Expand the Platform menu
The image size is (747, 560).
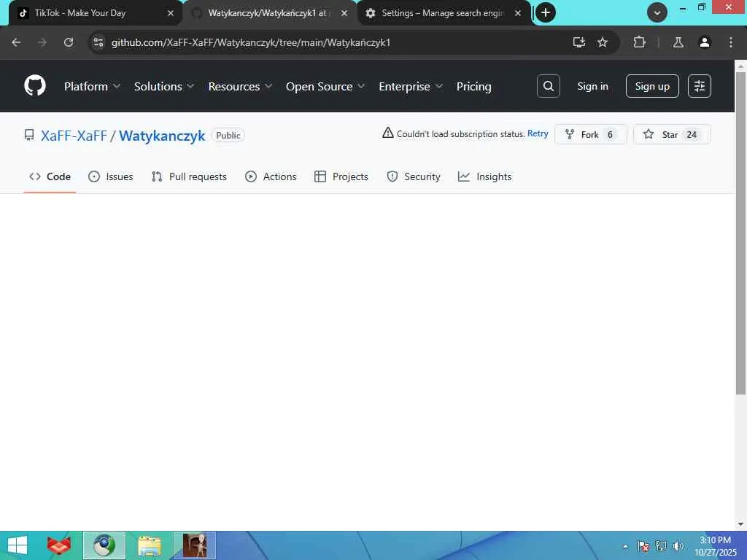coord(92,86)
